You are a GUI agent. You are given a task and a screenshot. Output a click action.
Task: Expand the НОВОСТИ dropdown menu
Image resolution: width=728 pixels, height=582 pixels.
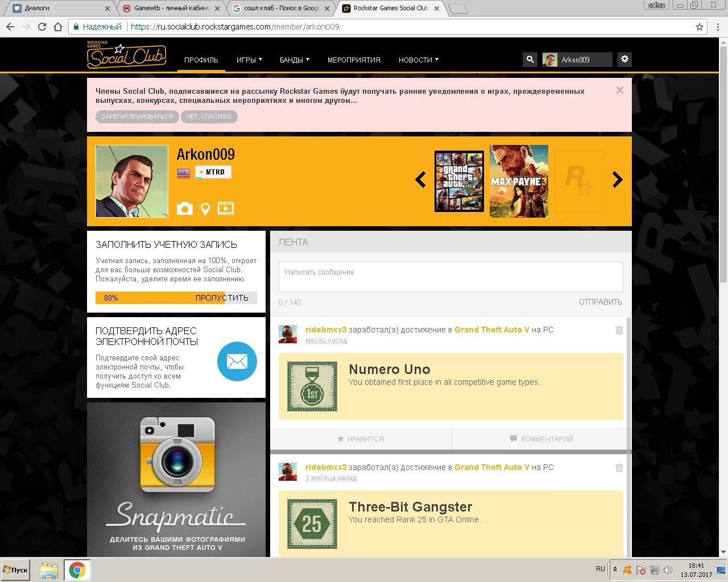coord(419,60)
